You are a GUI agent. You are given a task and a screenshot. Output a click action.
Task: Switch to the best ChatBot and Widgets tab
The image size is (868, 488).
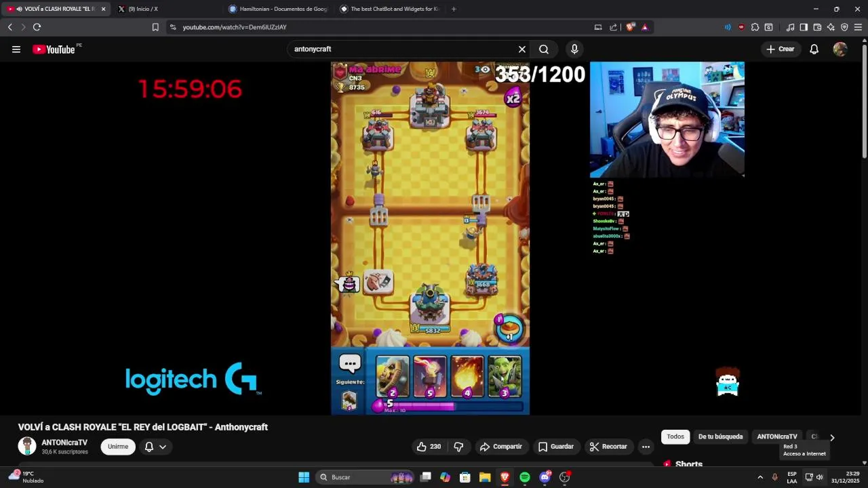[391, 9]
